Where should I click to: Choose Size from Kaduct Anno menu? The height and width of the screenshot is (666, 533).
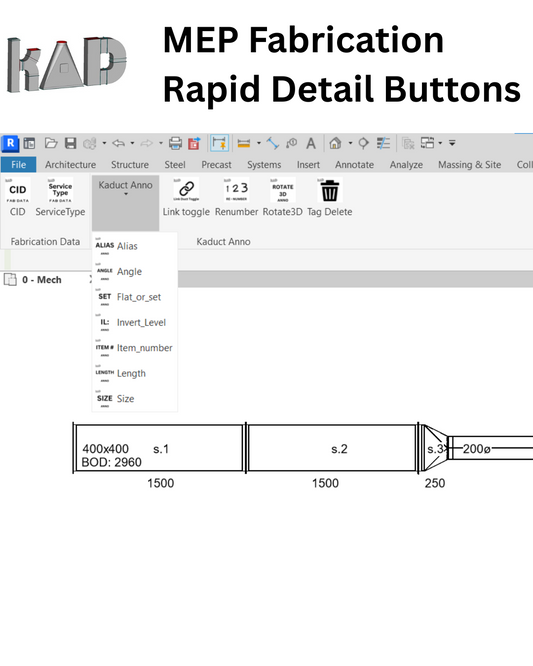(134, 399)
